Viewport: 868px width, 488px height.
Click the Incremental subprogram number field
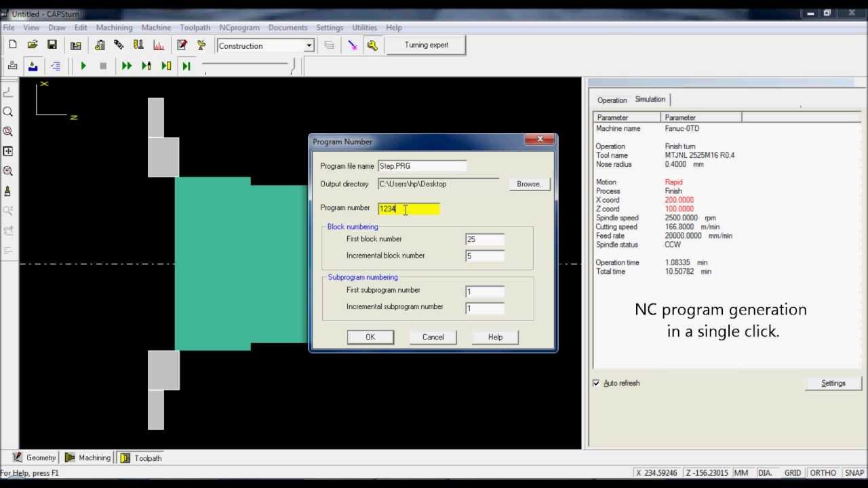click(485, 308)
